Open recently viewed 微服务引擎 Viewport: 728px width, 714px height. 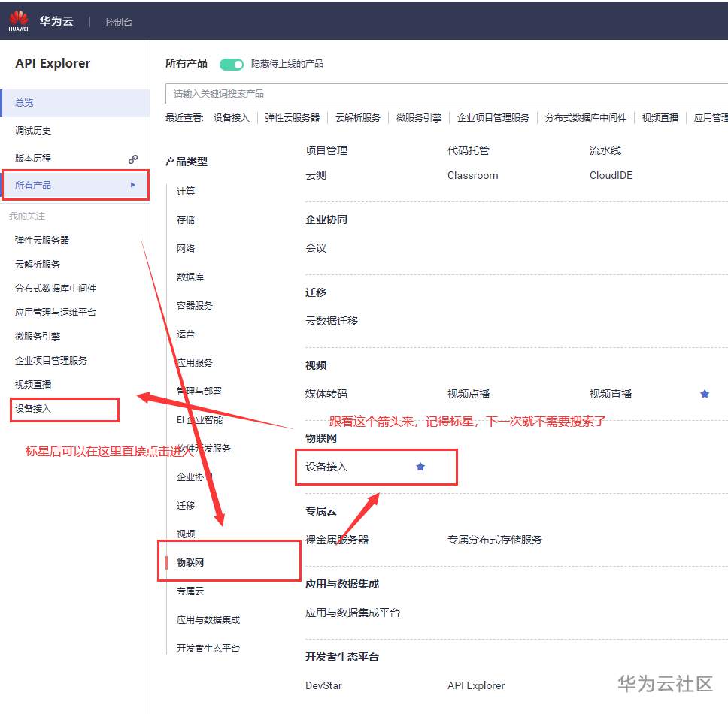(419, 118)
